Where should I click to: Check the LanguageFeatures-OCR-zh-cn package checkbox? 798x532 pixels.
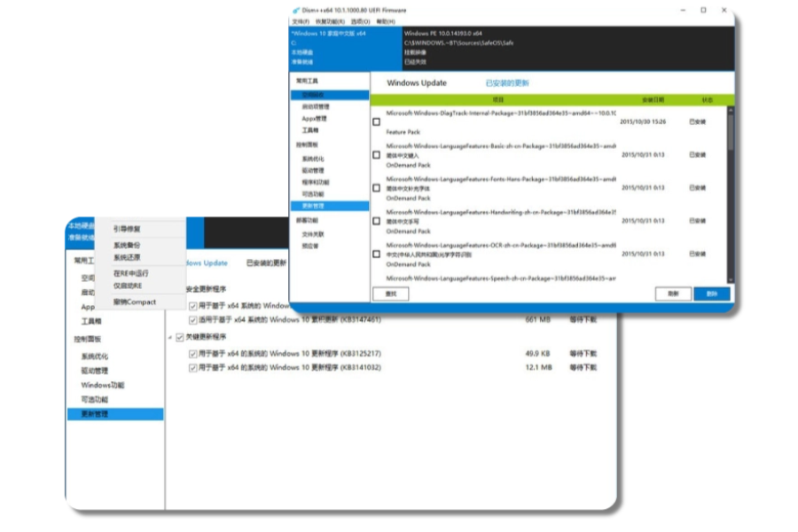[x=377, y=254]
